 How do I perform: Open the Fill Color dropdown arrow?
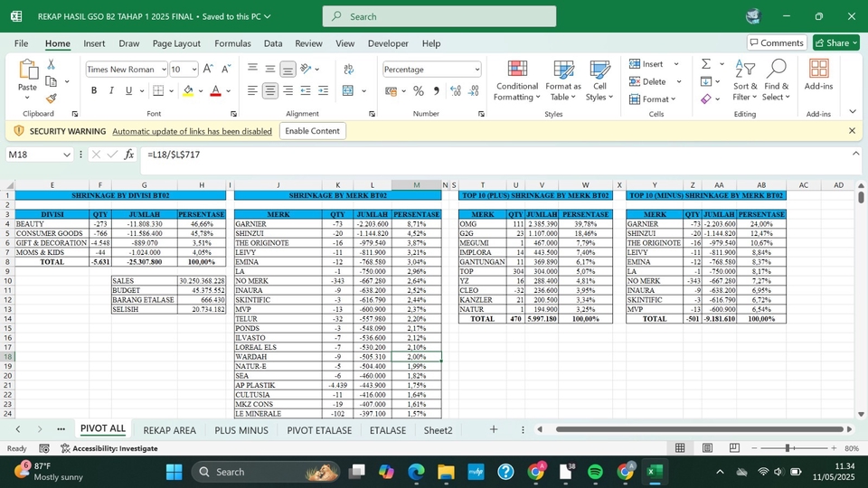[201, 90]
